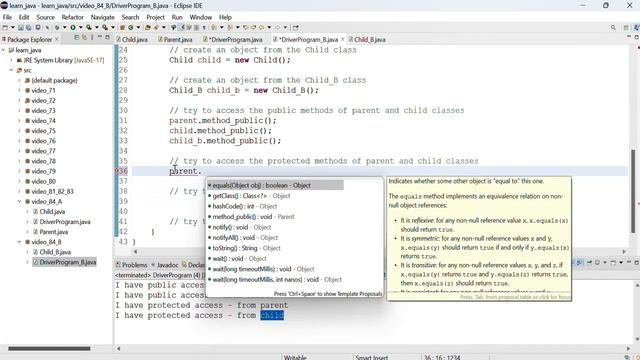Switch to Child_B.java editor tab
Viewport: 640px width, 360px height.
click(x=367, y=40)
